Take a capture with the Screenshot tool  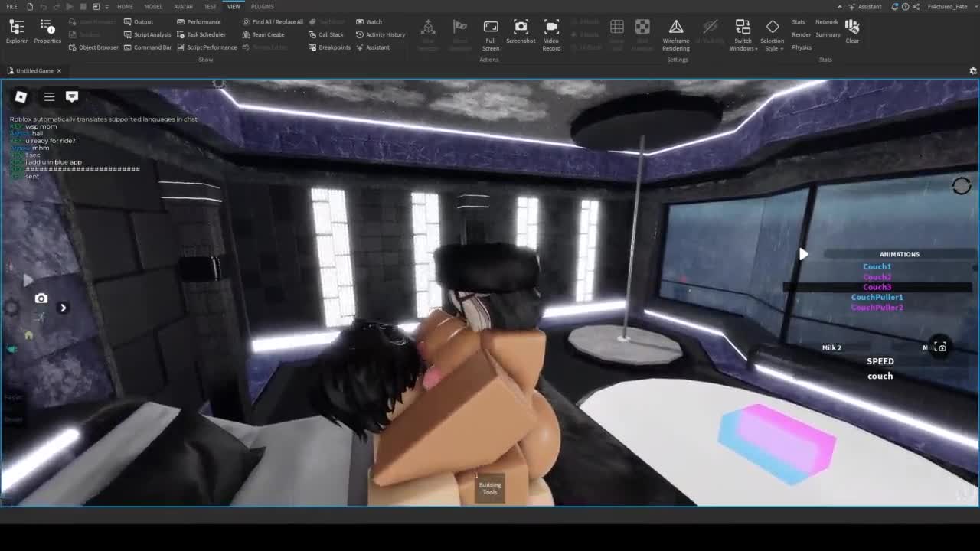(521, 31)
